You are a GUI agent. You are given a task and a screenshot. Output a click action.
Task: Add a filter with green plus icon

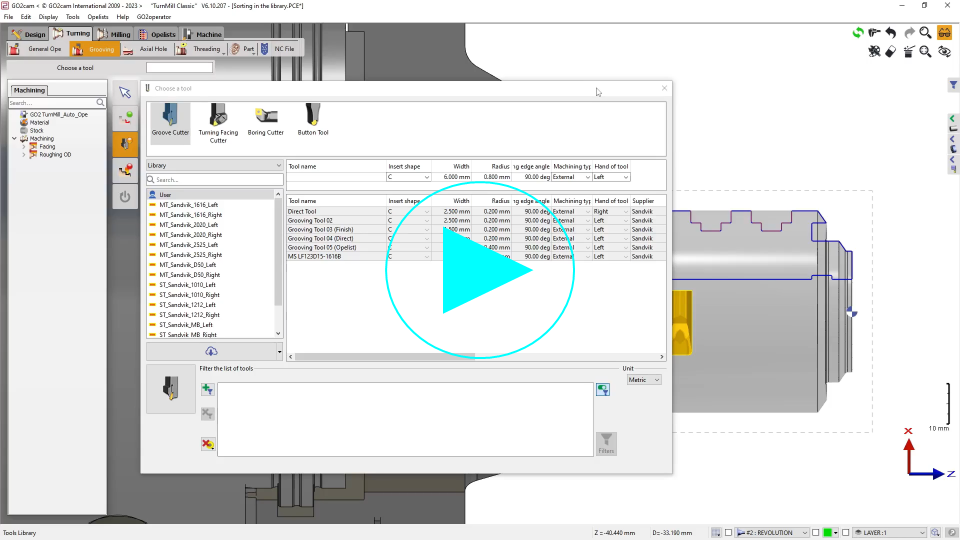(207, 390)
